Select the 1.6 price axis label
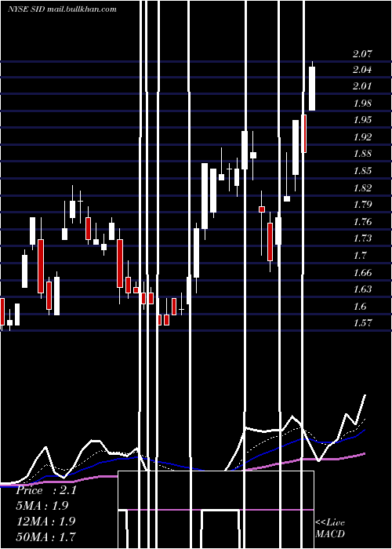 [x=360, y=307]
